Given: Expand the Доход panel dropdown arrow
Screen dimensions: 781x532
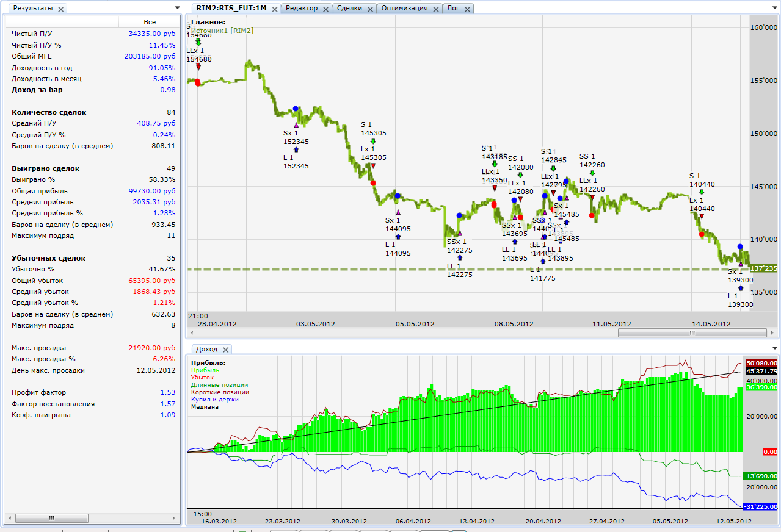Looking at the screenshot, I should click(x=775, y=349).
